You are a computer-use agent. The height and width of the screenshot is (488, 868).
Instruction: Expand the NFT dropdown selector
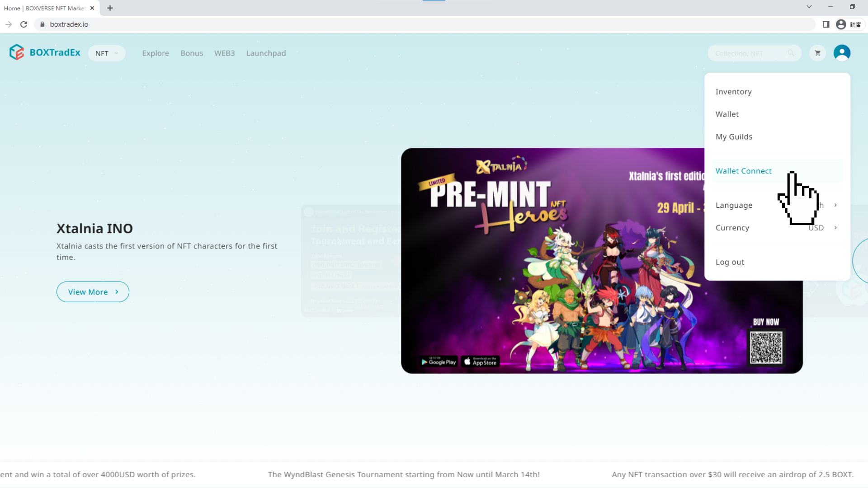107,53
